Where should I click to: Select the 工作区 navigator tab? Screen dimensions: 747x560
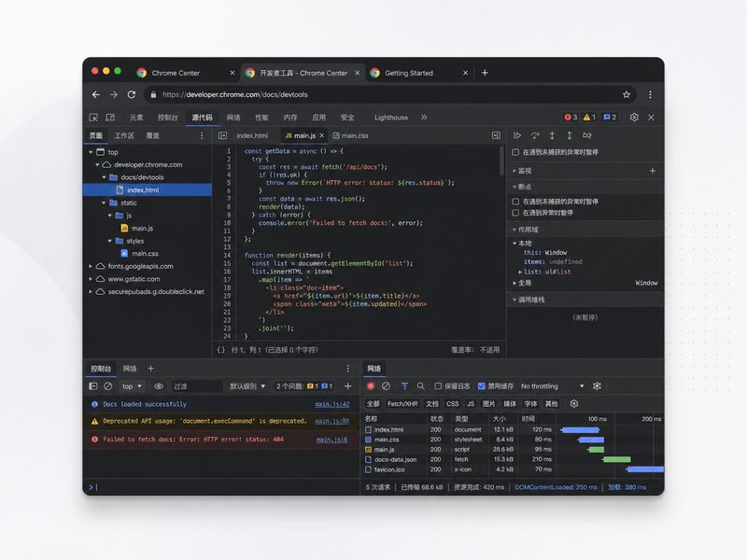pyautogui.click(x=124, y=135)
